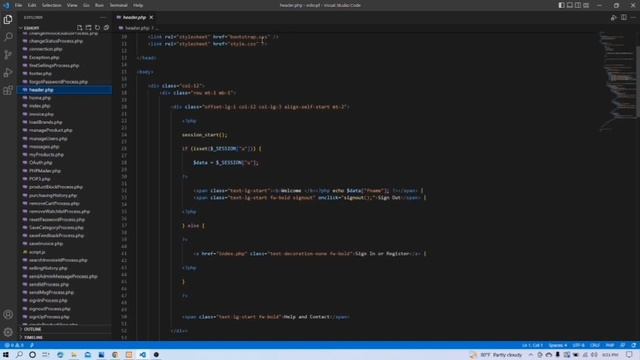Click header.php in the breadcrumb
Screen dimensions: 640x360
click(x=137, y=28)
